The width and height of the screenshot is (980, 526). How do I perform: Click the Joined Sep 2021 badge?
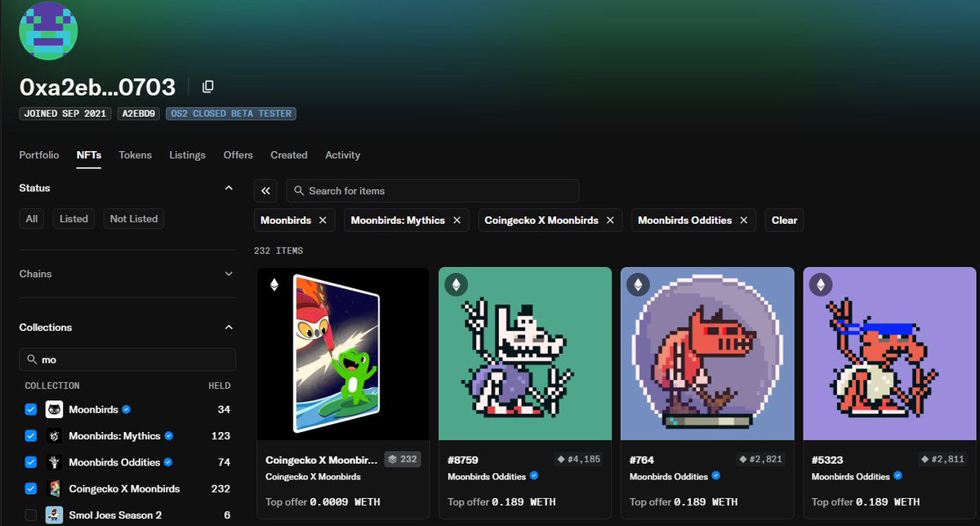(x=65, y=114)
